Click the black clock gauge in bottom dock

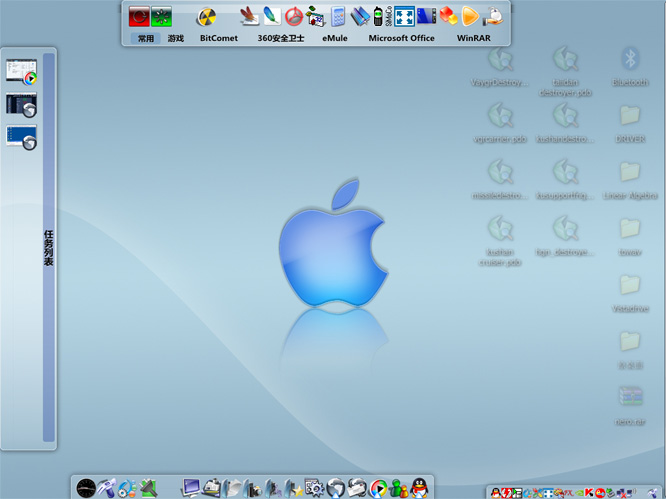(86, 488)
